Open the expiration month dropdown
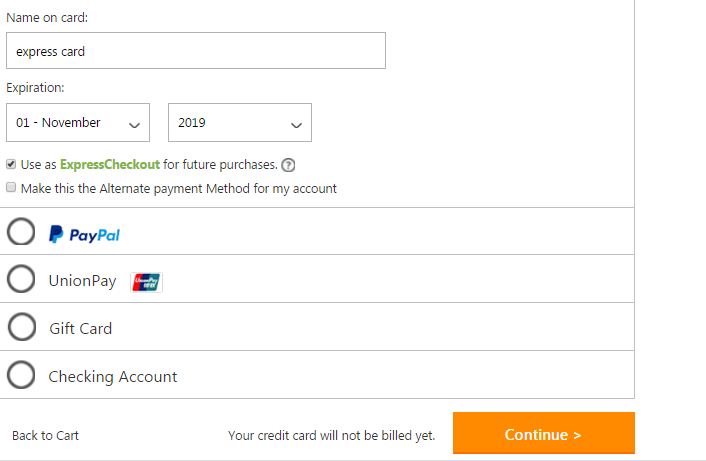706x461 pixels. point(78,123)
